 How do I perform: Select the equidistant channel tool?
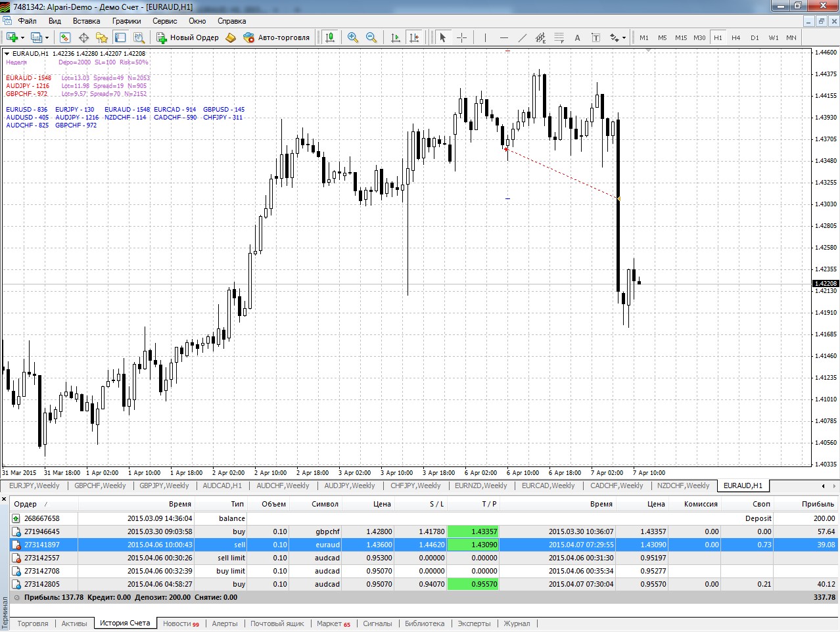[540, 37]
